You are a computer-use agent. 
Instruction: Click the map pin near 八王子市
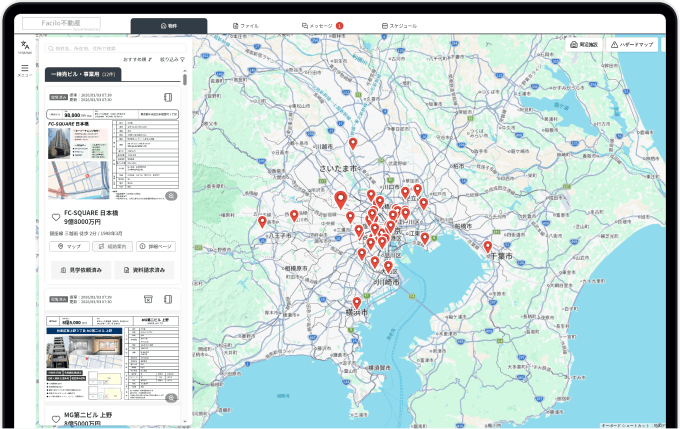pyautogui.click(x=262, y=222)
